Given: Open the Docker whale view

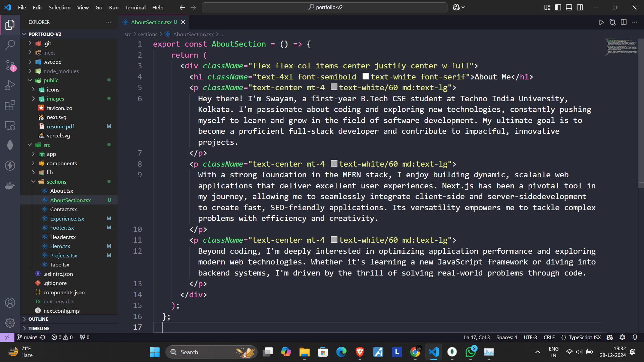Looking at the screenshot, I should point(10,186).
